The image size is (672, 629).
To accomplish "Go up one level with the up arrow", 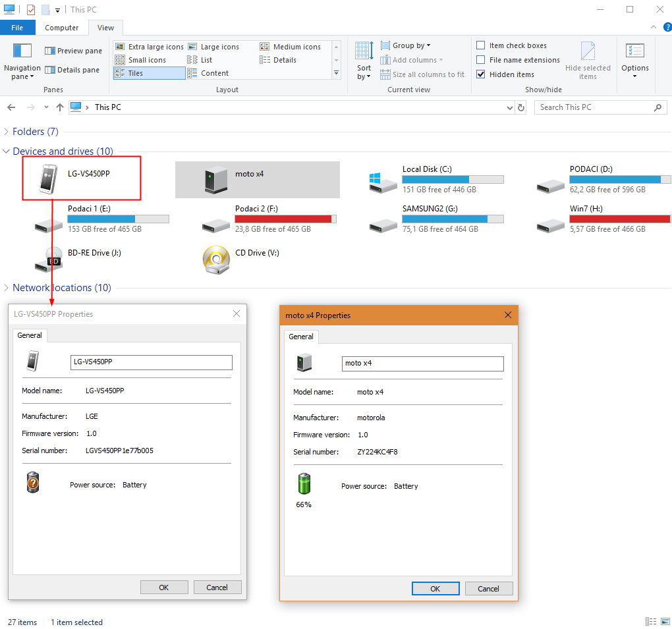I will coord(60,107).
